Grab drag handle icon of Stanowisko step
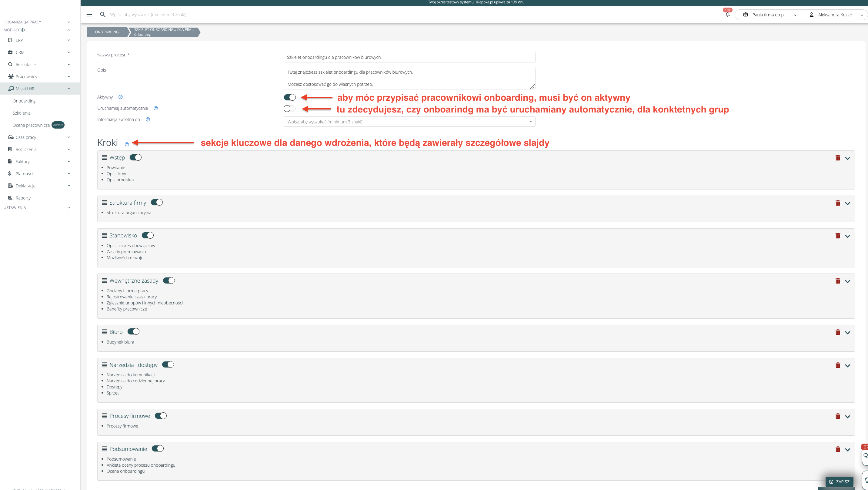 click(x=105, y=235)
